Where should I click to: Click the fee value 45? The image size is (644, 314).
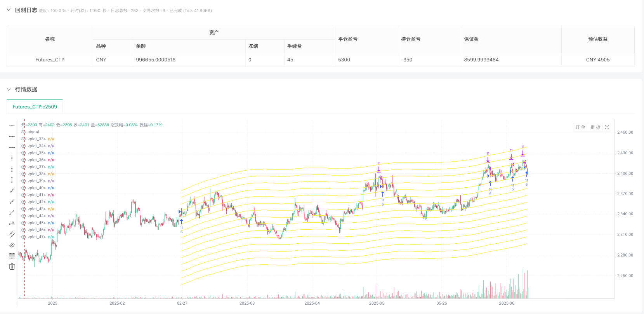tap(290, 60)
